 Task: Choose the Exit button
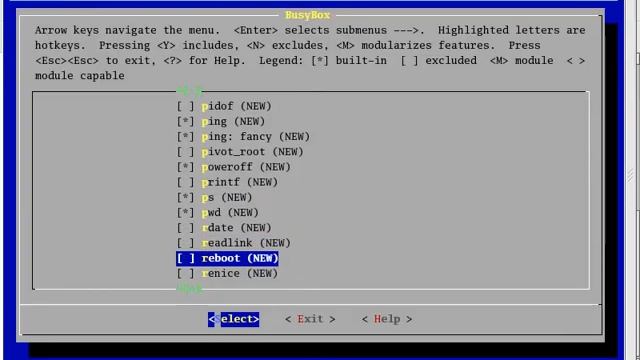(x=310, y=319)
